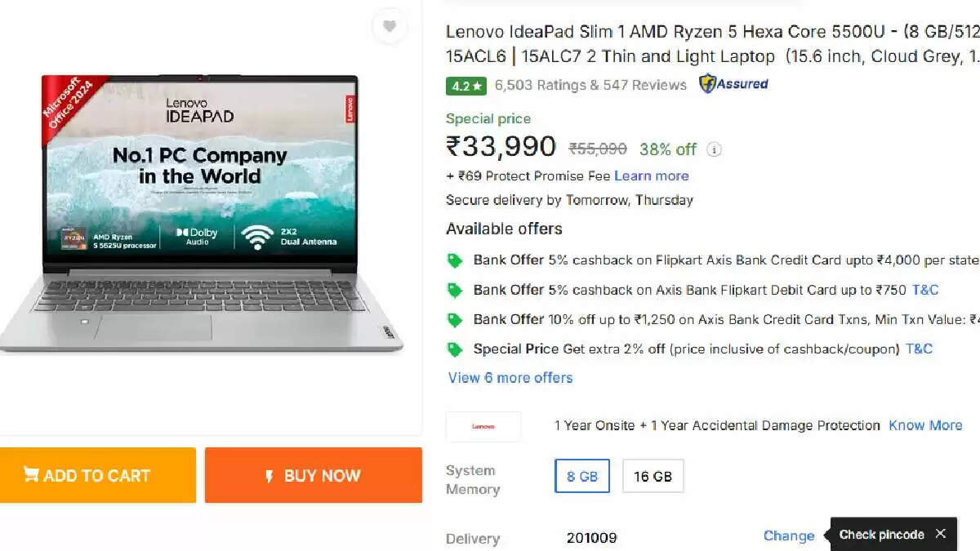Open the price info tooltip beside 38% off
Screen dimensions: 980x551
(714, 149)
